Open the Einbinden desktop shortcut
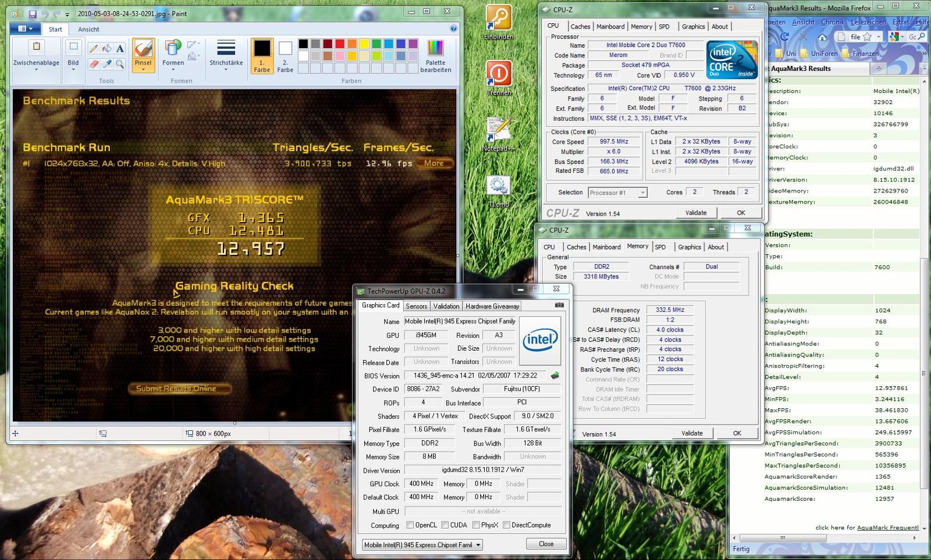Screen dimensions: 931x560 coord(499,22)
